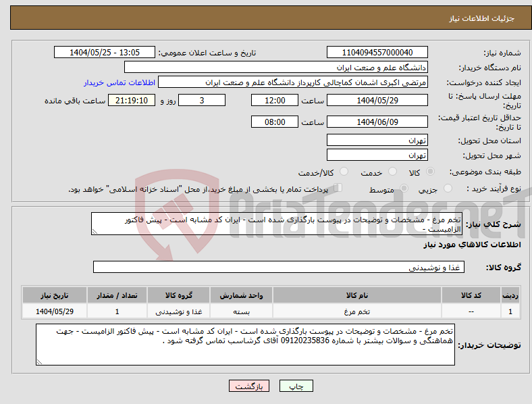Click the quantity cell showing 1
532x404 pixels.
[117, 311]
